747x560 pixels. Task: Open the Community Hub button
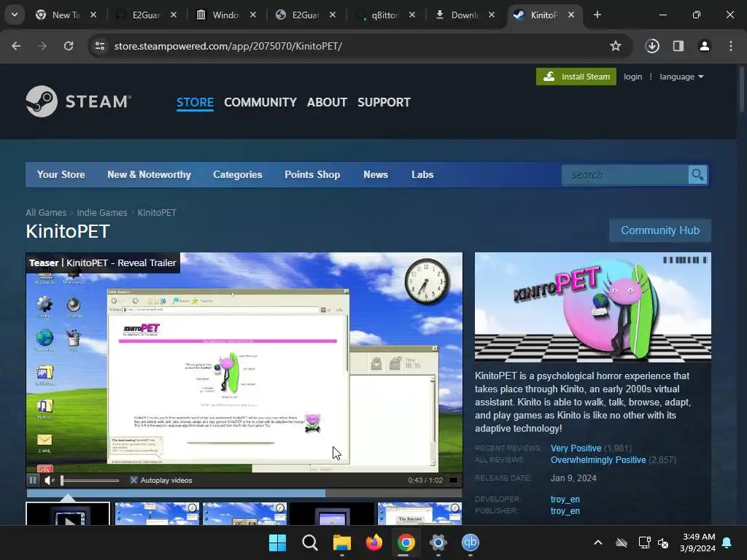tap(660, 230)
